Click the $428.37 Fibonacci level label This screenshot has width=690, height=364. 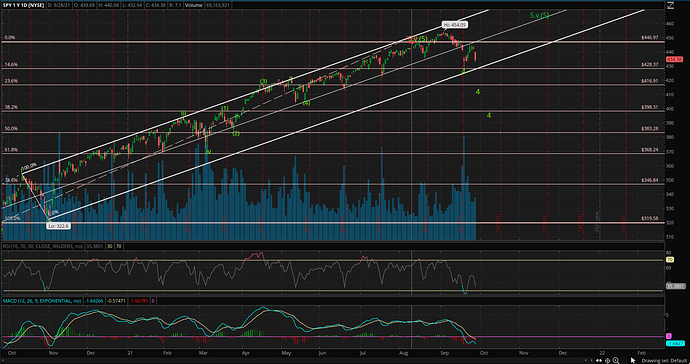pos(650,64)
